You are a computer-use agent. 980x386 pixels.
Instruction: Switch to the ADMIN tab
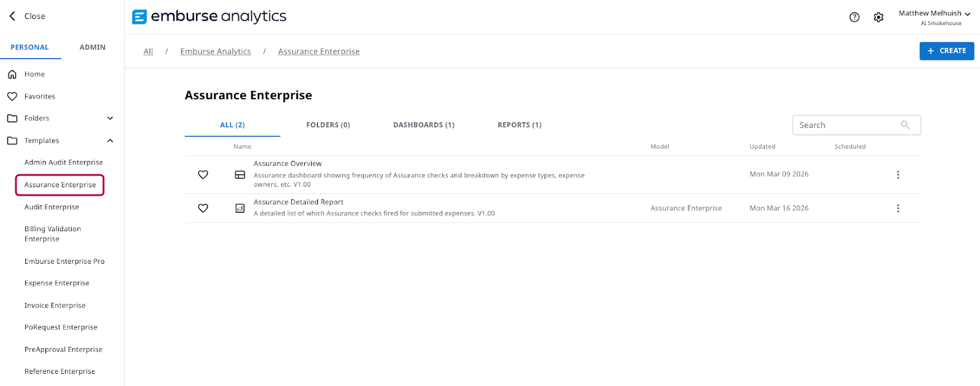[x=92, y=47]
